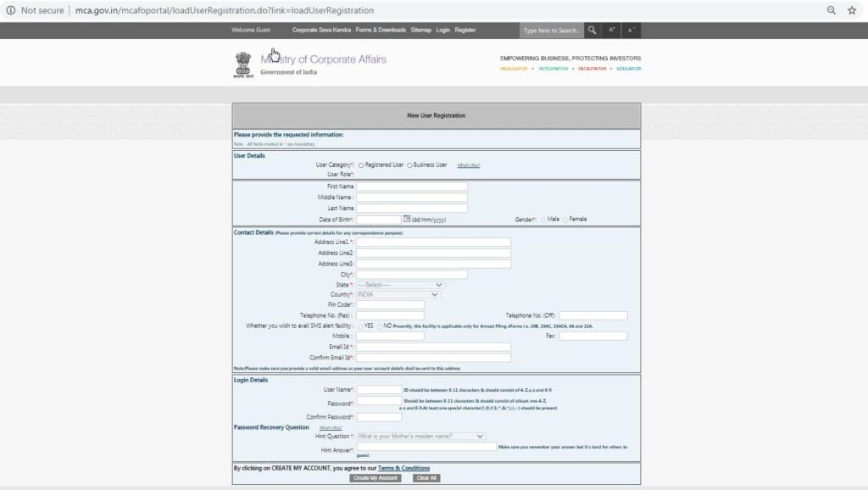The image size is (868, 490).
Task: Click the Clear All button
Action: coord(426,478)
